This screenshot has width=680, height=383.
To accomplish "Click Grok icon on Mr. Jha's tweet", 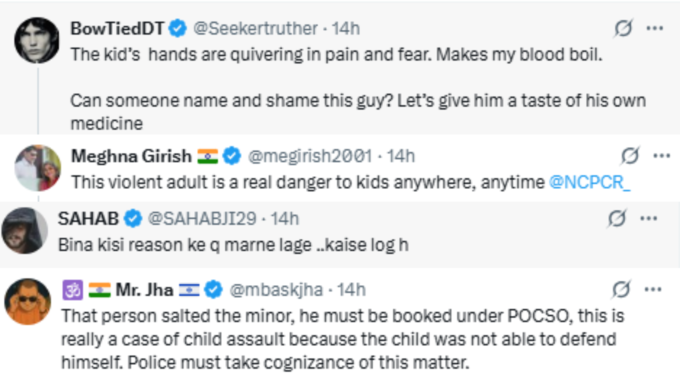I will pyautogui.click(x=621, y=289).
